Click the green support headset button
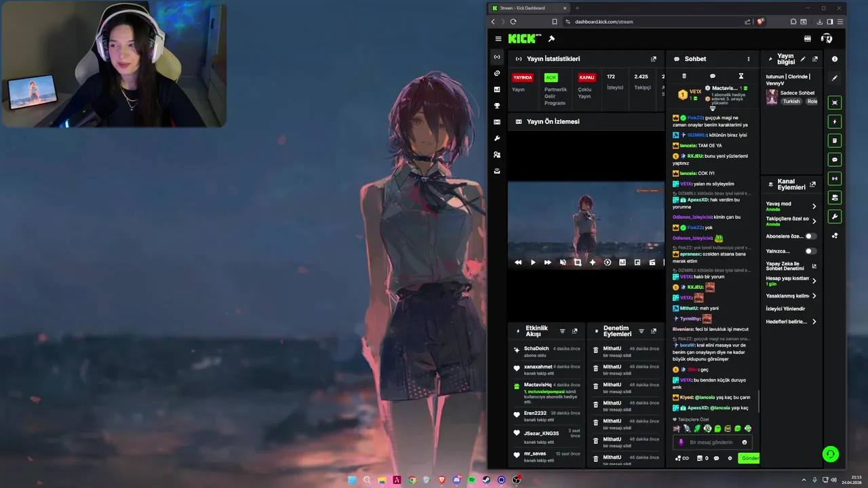Viewport: 868px width, 488px height. [x=831, y=454]
